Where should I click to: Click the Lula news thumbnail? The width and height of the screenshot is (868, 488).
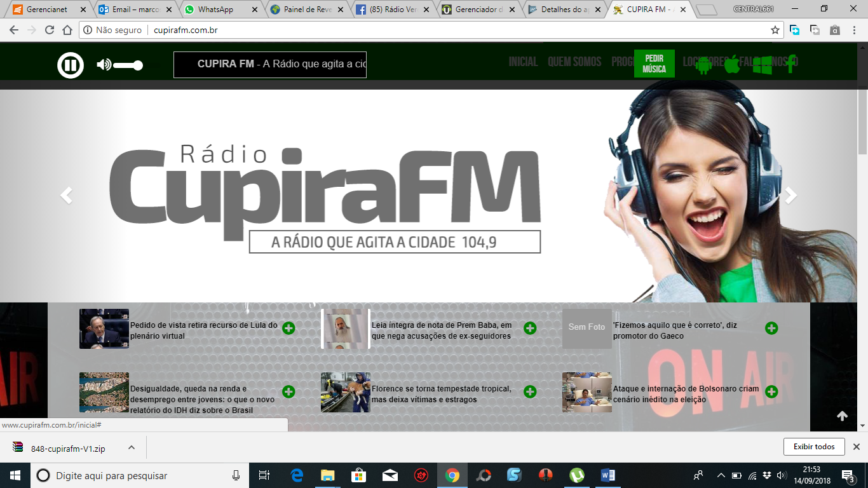(x=104, y=329)
